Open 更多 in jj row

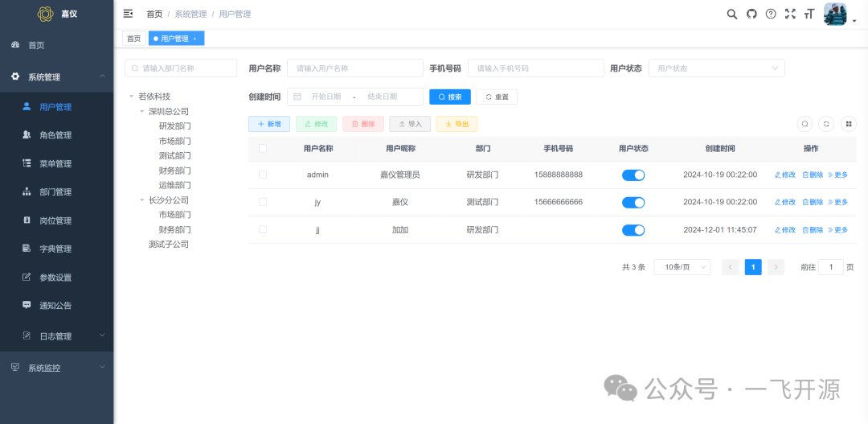[x=838, y=230]
